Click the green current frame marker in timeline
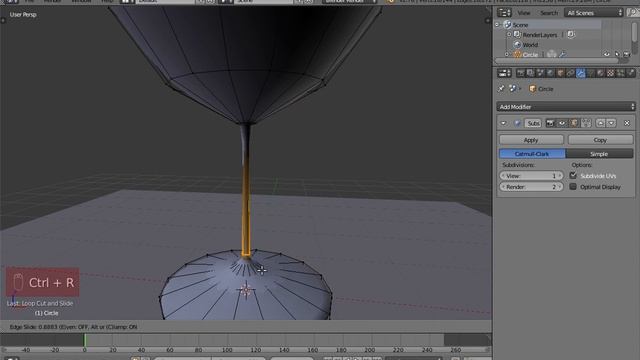This screenshot has height=360, width=640. [85, 340]
